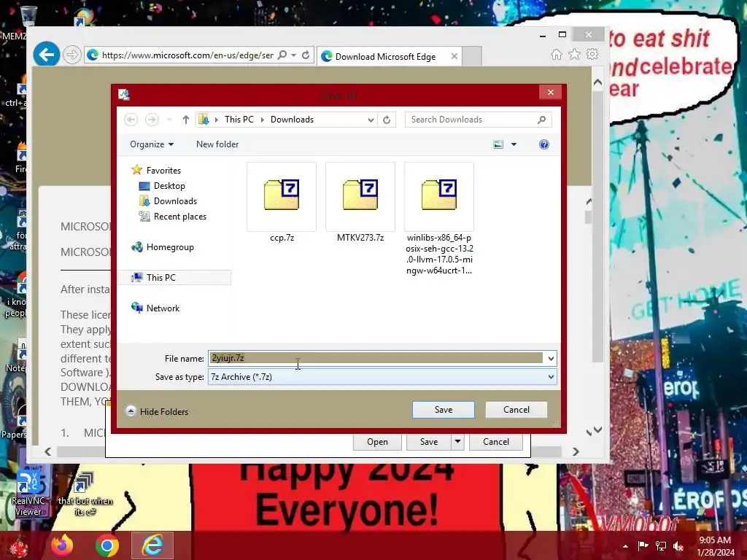Close the Save As dialog
This screenshot has width=747, height=560.
pyautogui.click(x=551, y=93)
